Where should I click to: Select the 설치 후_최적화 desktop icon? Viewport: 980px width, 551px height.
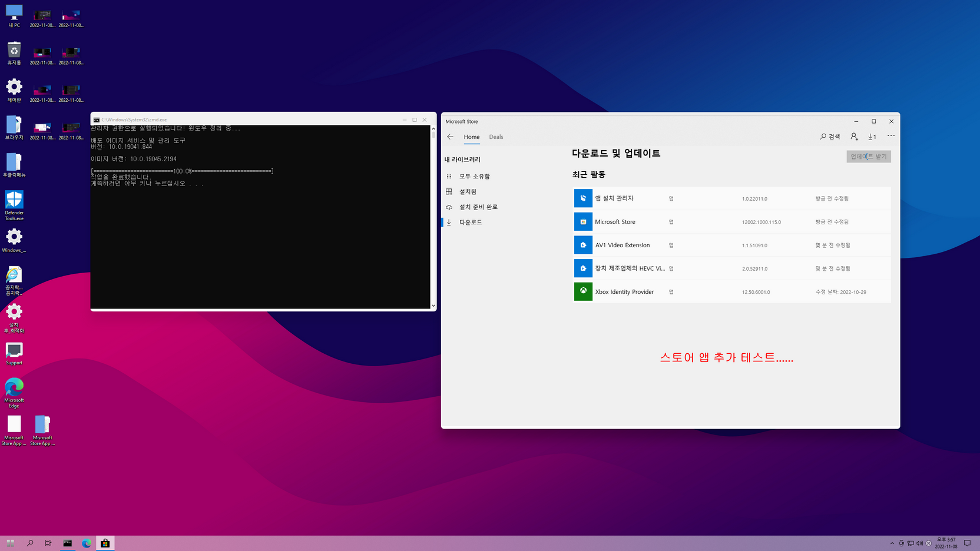click(14, 318)
